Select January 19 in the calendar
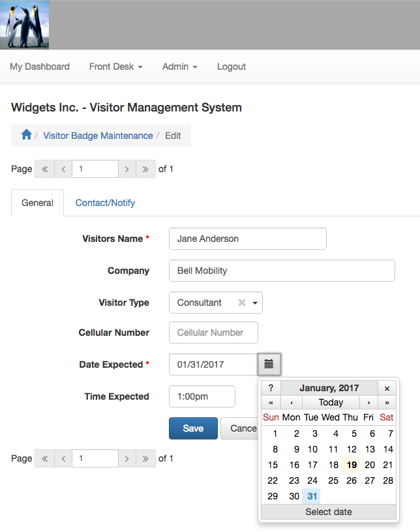Image resolution: width=420 pixels, height=532 pixels. point(352,465)
